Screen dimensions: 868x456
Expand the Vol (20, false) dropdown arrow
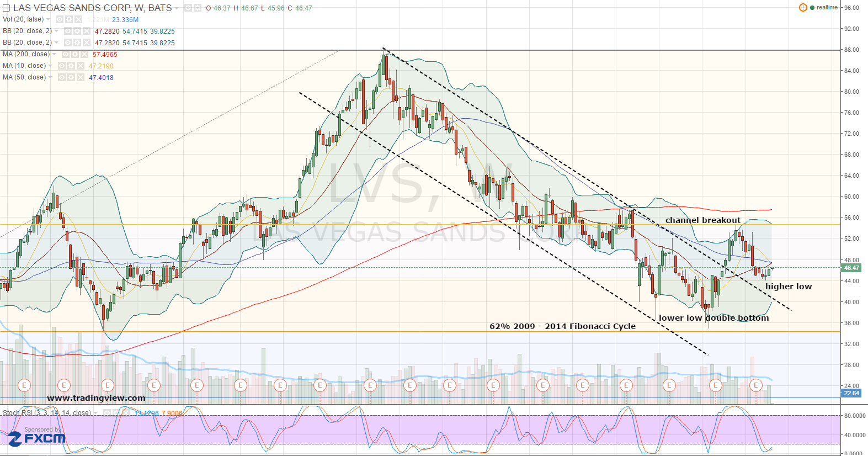(49, 19)
